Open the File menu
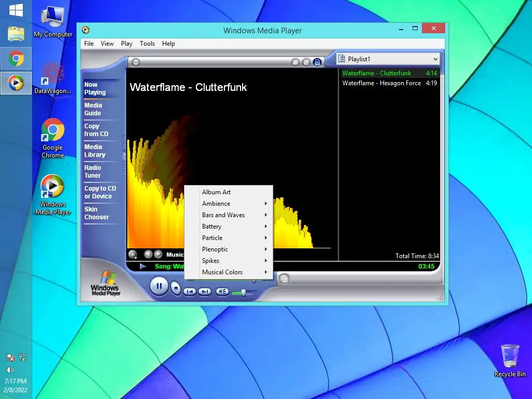 pyautogui.click(x=89, y=44)
